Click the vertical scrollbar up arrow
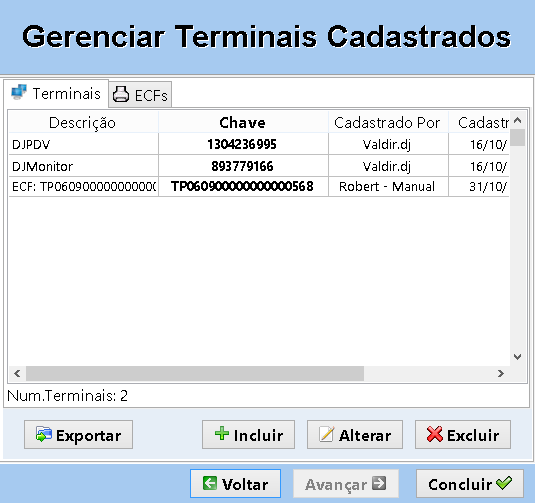 517,120
